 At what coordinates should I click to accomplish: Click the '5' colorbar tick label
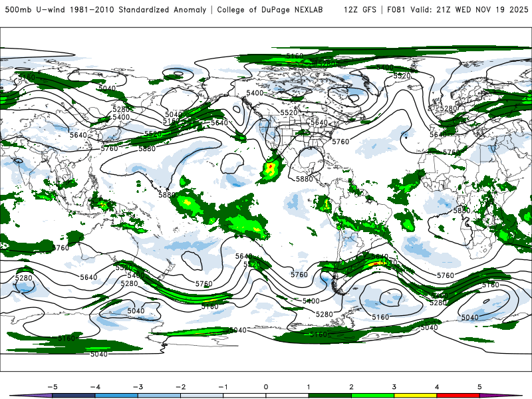(479, 387)
